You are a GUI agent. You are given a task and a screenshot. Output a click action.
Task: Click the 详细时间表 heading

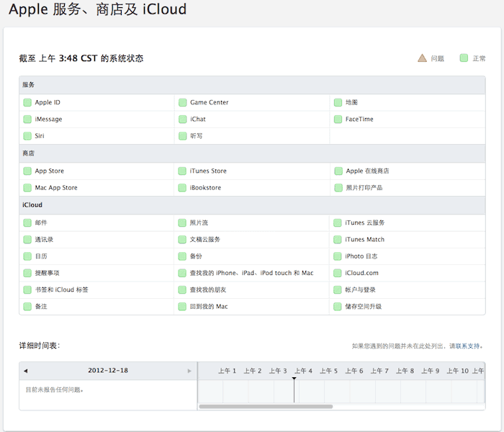click(40, 346)
